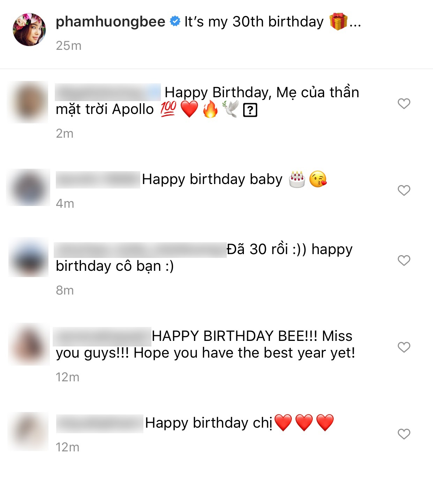Like the "Happy birthday baby" comment
The image size is (433, 504).
pos(404,190)
